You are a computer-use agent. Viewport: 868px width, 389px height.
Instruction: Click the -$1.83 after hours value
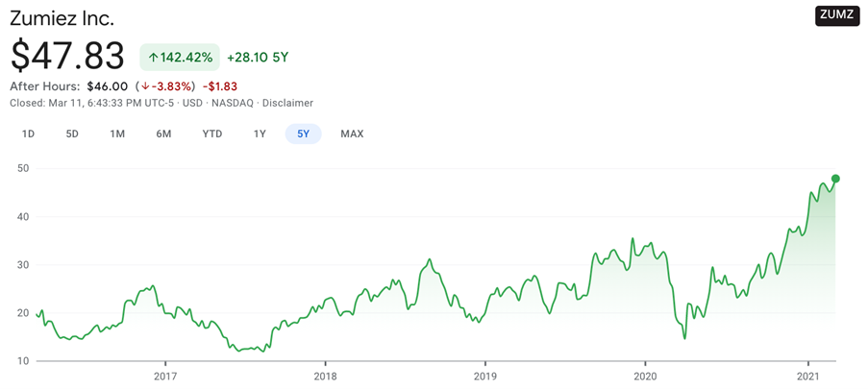(x=220, y=86)
